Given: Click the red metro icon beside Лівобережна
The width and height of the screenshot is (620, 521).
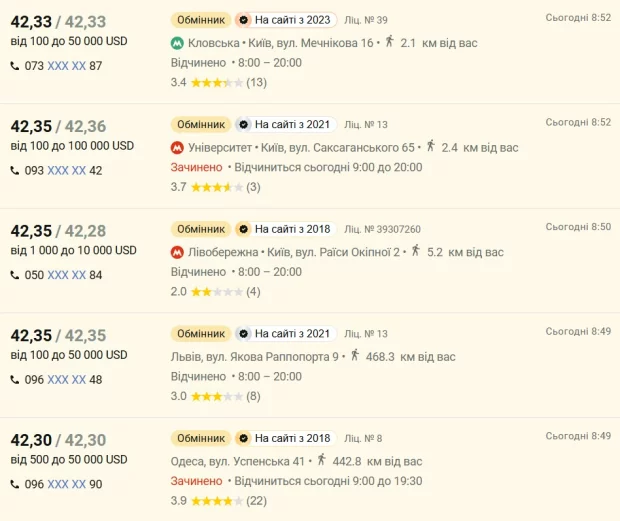Looking at the screenshot, I should point(177,251).
